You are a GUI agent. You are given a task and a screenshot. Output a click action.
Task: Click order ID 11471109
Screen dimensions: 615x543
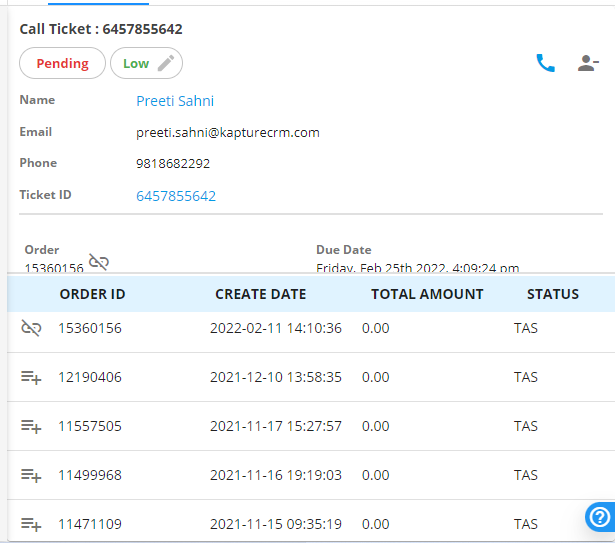[90, 524]
